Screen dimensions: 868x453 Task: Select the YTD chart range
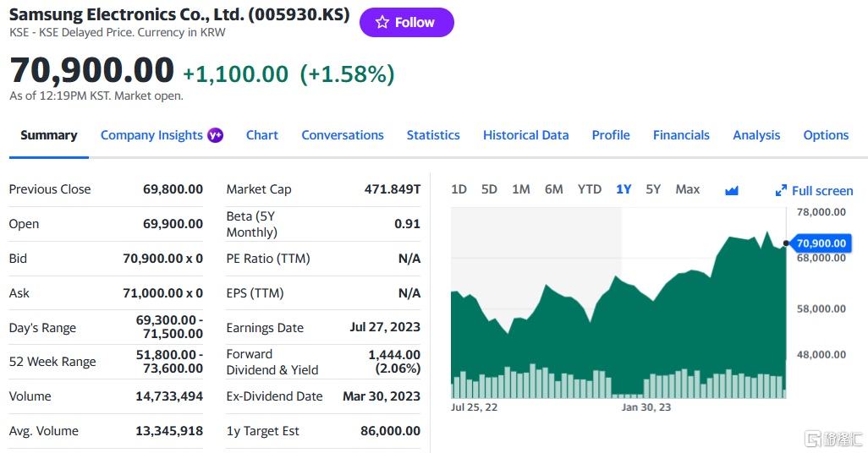(x=590, y=189)
